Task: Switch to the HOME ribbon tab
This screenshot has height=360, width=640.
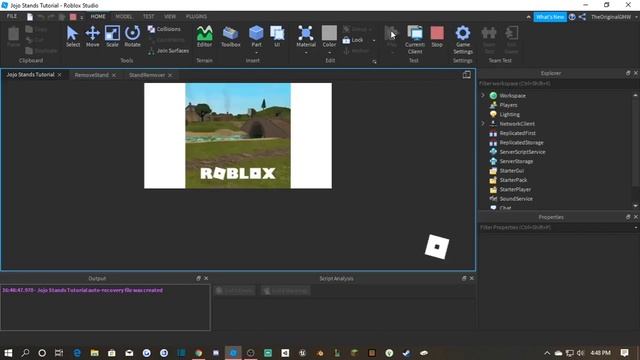Action: pyautogui.click(x=98, y=17)
